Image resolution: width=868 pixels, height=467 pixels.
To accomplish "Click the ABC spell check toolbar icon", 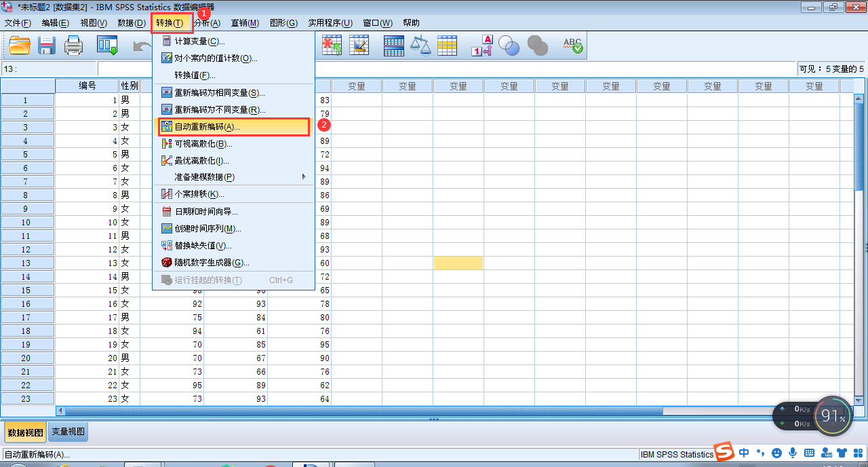I will point(572,45).
